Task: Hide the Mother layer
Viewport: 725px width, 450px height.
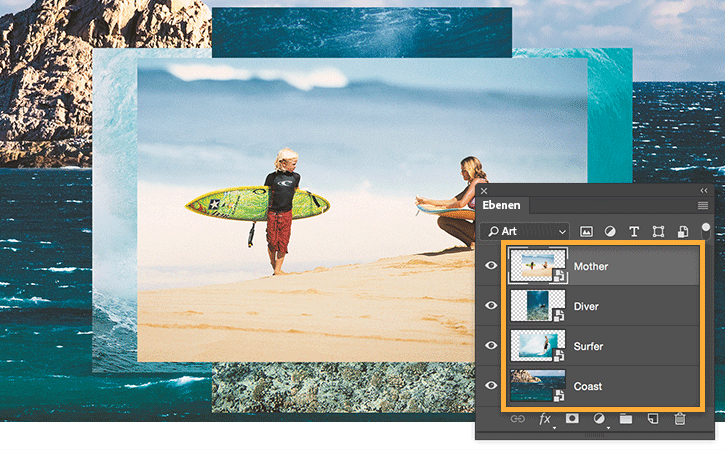Action: coord(491,265)
